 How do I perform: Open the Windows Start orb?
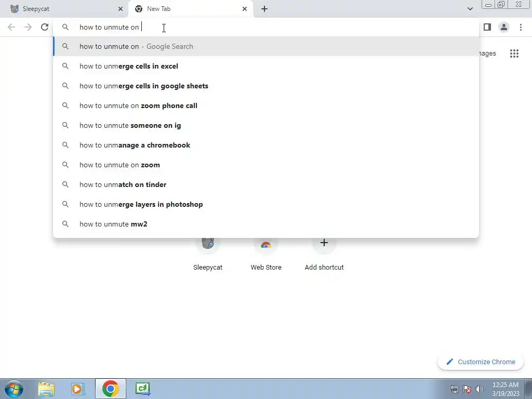point(14,389)
